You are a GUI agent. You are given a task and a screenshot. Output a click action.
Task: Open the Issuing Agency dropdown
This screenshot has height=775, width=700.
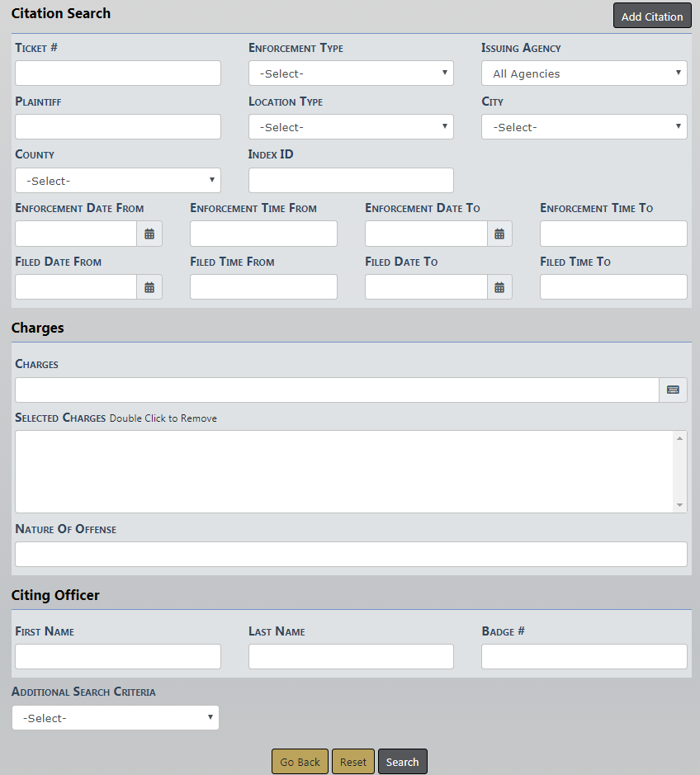[584, 73]
